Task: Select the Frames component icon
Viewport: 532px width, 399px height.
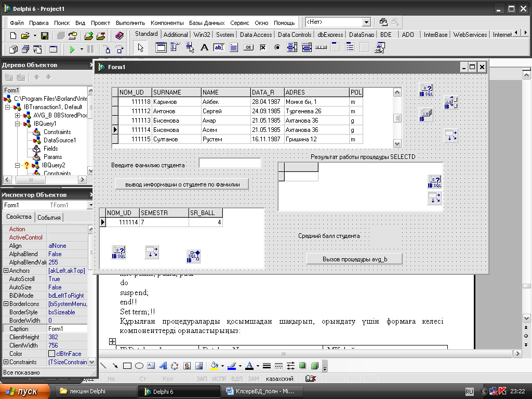Action: pos(161,47)
